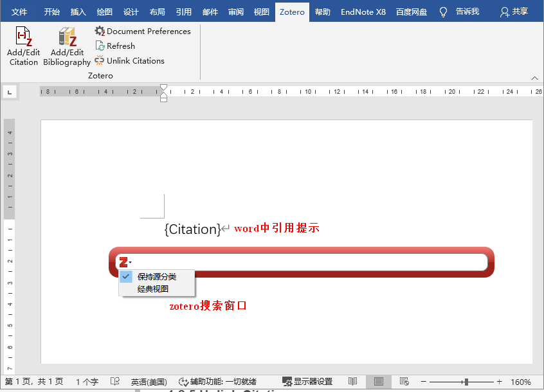Switch to the 布局 layout tab

[x=158, y=12]
